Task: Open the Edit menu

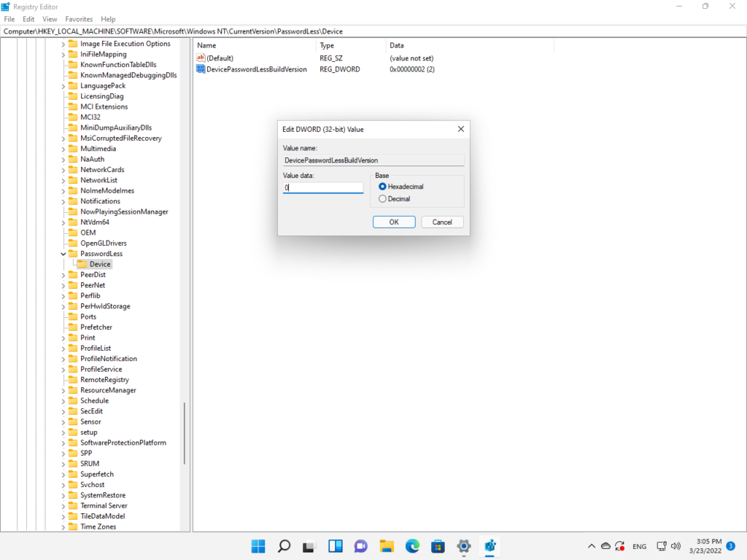Action: pos(28,19)
